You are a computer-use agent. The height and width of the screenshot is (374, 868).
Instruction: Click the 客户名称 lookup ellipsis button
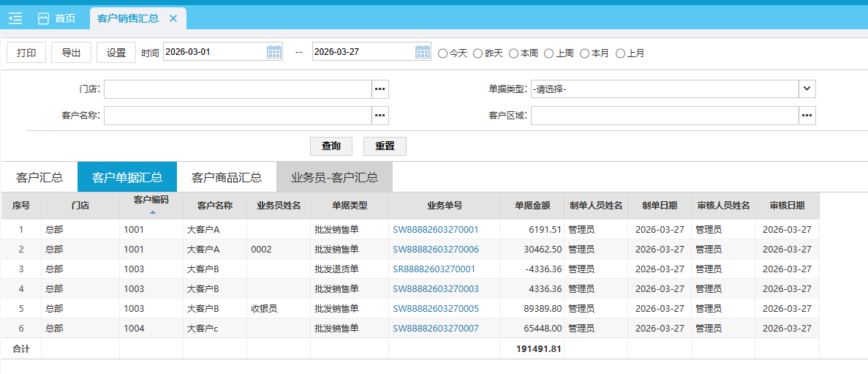(x=380, y=116)
